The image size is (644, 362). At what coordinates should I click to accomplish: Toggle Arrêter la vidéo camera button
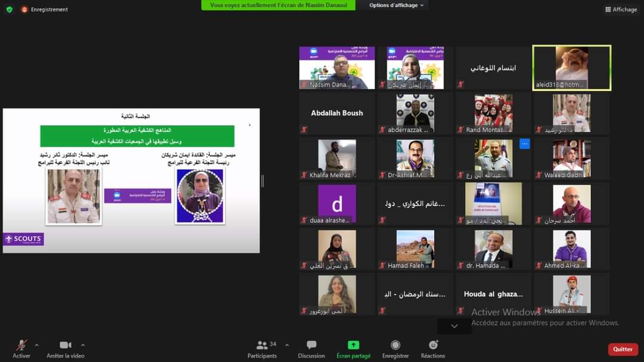pyautogui.click(x=66, y=345)
